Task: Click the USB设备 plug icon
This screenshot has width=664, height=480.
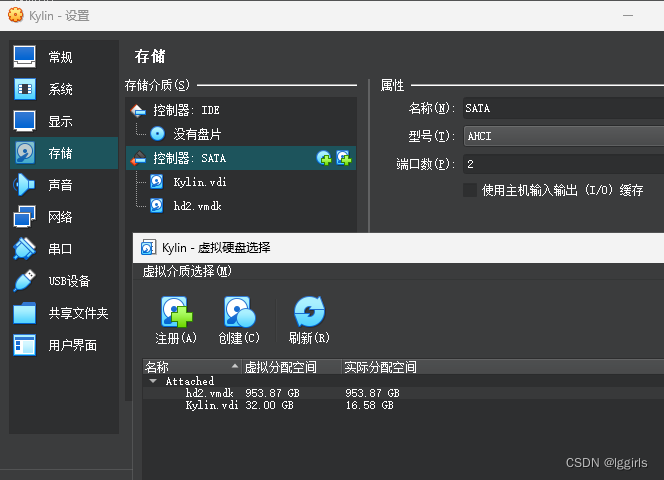Action: pos(25,280)
